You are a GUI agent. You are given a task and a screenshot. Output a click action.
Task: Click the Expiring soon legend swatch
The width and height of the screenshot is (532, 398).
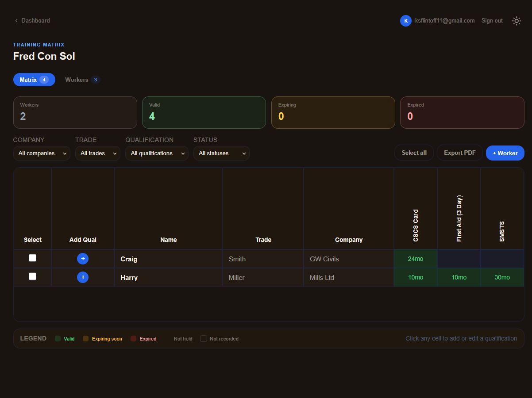[86, 339]
